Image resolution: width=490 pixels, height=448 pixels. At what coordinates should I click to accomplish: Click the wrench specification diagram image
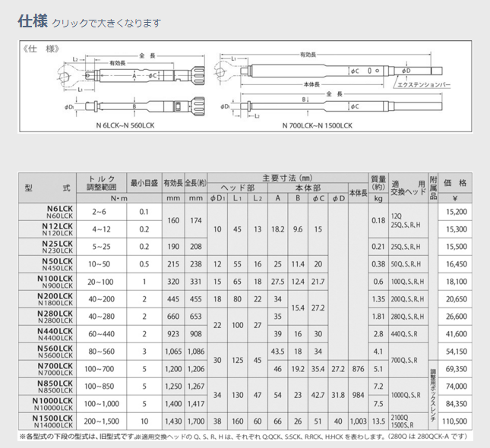(x=245, y=87)
